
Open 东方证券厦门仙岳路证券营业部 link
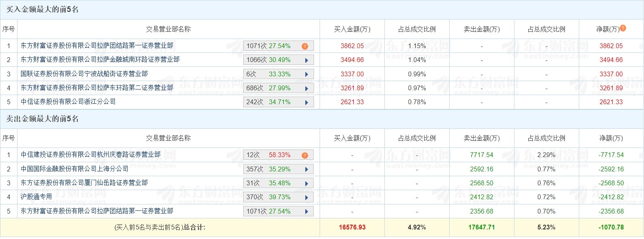(84, 183)
